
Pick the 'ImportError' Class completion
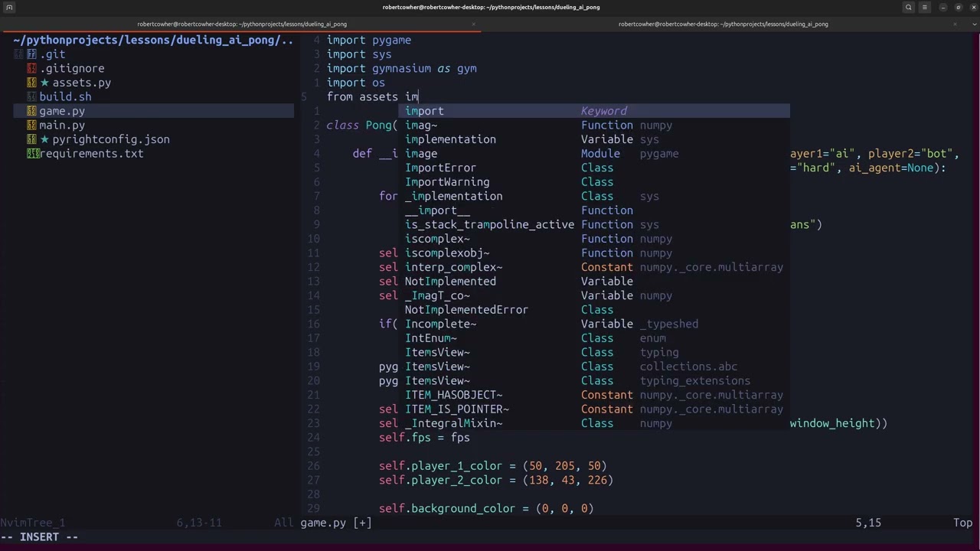click(593, 168)
